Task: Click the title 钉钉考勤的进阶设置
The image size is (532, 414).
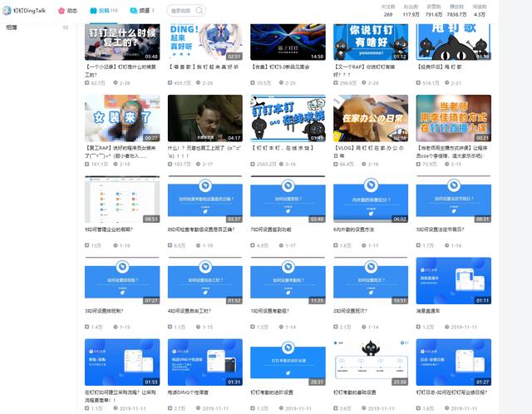Action: [x=272, y=392]
